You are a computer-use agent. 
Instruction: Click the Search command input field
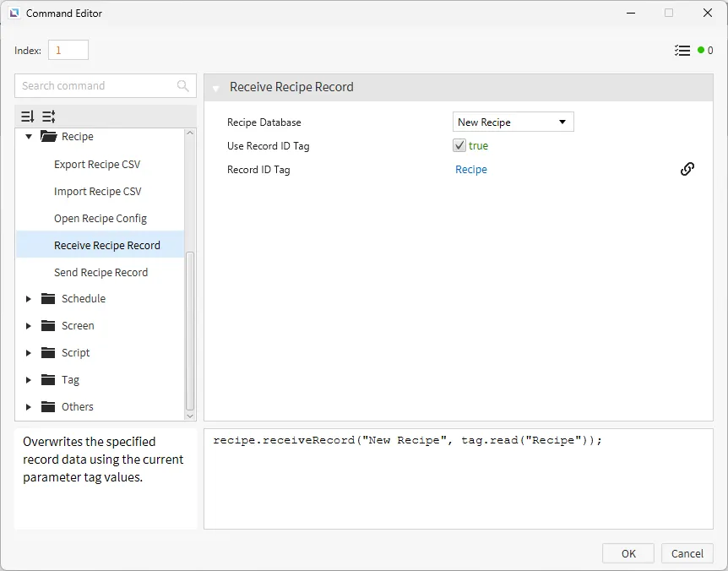96,86
